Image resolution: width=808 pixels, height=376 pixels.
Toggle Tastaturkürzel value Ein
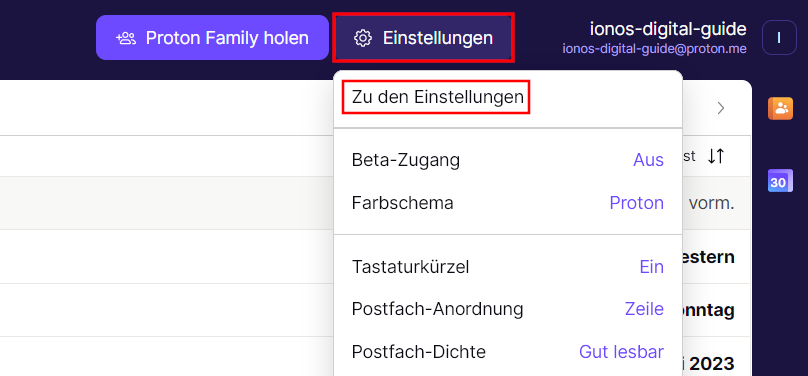point(651,267)
